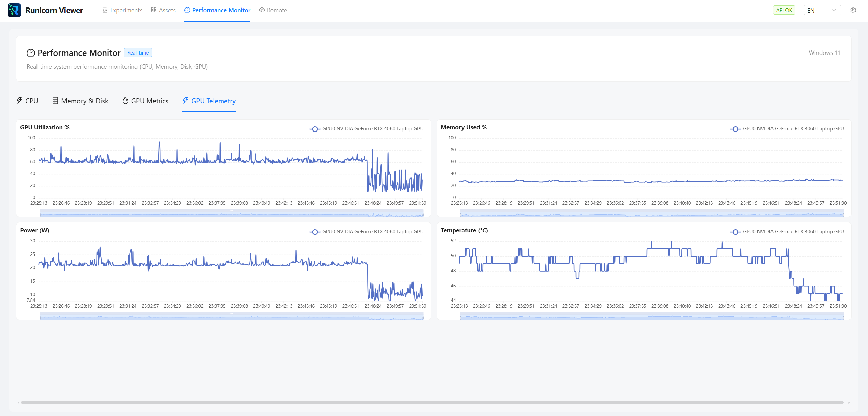Open the EN language dropdown
This screenshot has height=416, width=868.
pyautogui.click(x=822, y=10)
